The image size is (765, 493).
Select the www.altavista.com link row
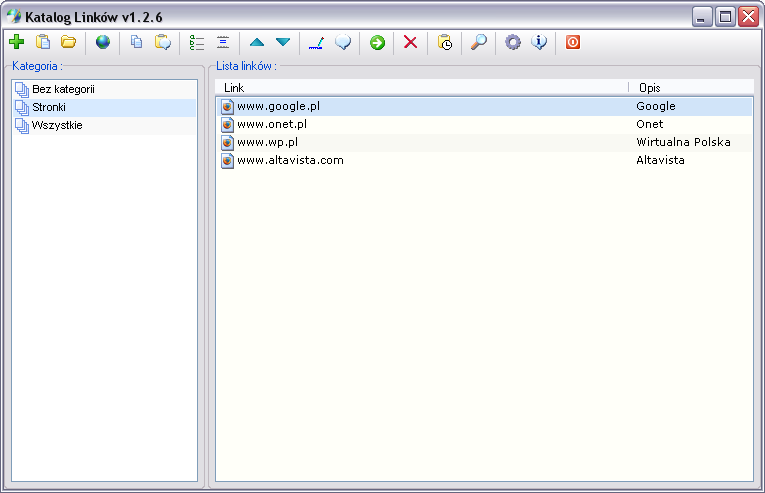tap(290, 160)
